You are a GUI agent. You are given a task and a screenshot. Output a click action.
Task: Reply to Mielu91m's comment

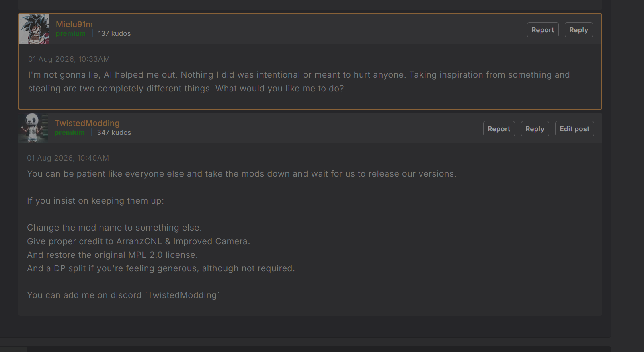578,30
